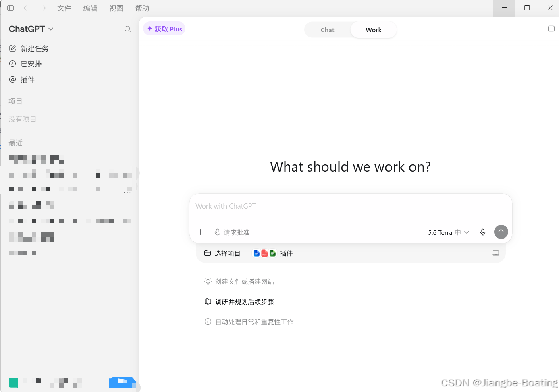Click the laptop icon in the project bar
The image size is (559, 392).
(x=496, y=253)
